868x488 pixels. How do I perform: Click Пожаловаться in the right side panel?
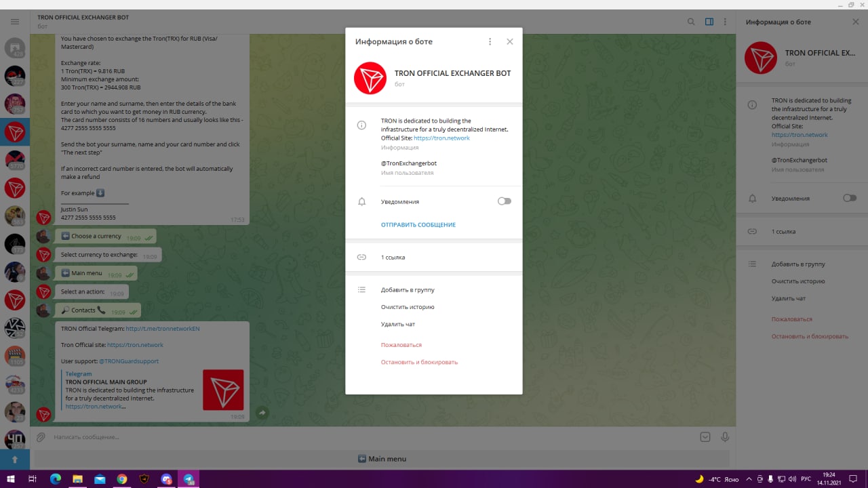pos(792,319)
